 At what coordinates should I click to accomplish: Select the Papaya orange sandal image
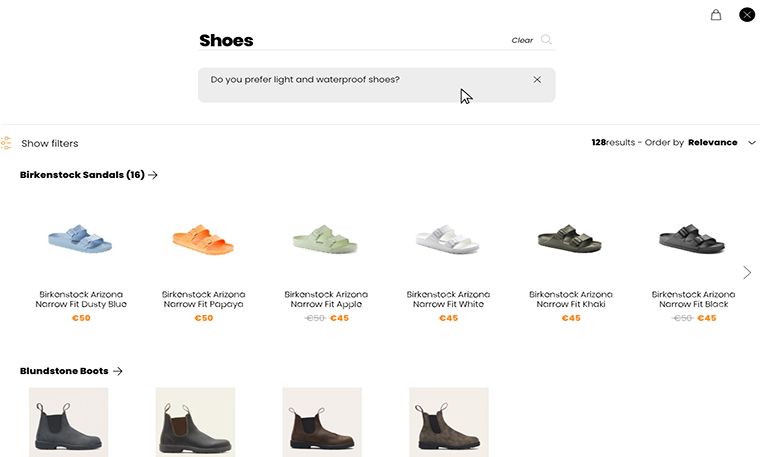(x=203, y=239)
